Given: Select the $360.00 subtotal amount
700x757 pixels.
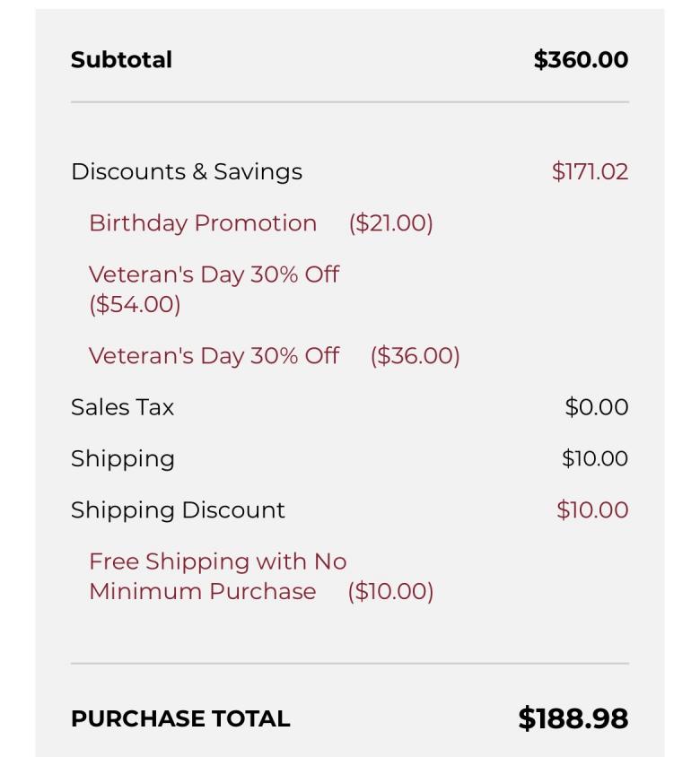Looking at the screenshot, I should pos(581,60).
